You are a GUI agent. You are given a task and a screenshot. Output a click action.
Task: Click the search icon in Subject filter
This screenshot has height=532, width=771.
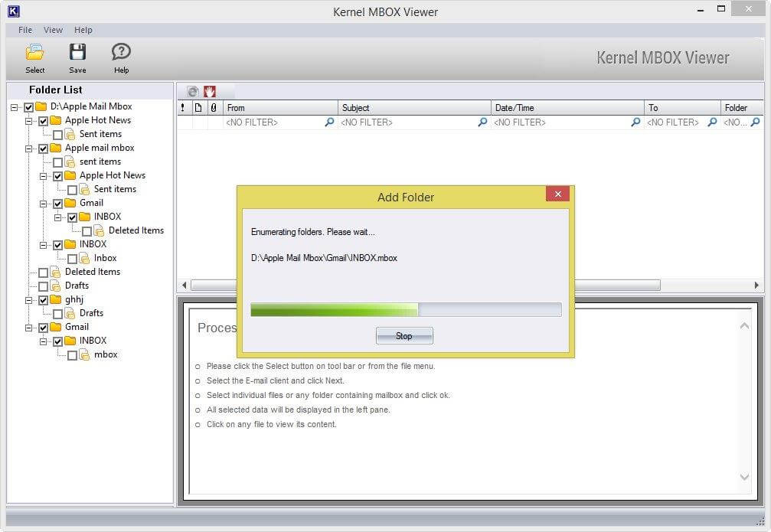point(482,122)
